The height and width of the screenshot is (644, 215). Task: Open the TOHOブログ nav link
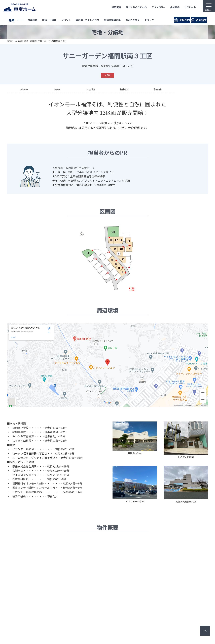click(x=132, y=20)
